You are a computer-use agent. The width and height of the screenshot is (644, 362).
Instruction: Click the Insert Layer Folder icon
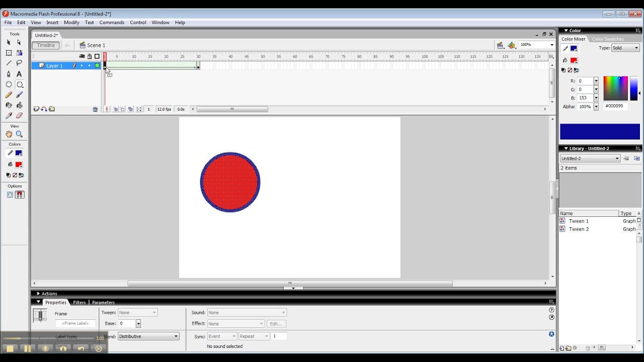[51, 109]
